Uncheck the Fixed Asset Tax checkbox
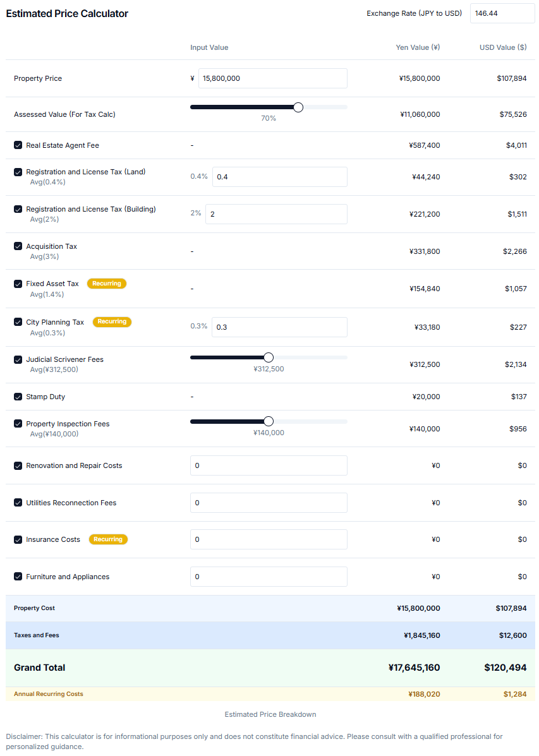The image size is (539, 756). tap(18, 284)
